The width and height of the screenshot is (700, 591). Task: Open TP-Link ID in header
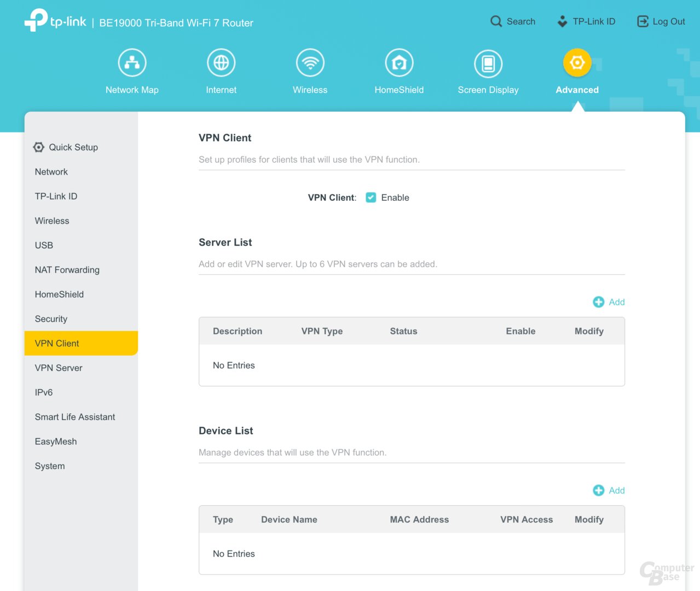click(x=586, y=21)
